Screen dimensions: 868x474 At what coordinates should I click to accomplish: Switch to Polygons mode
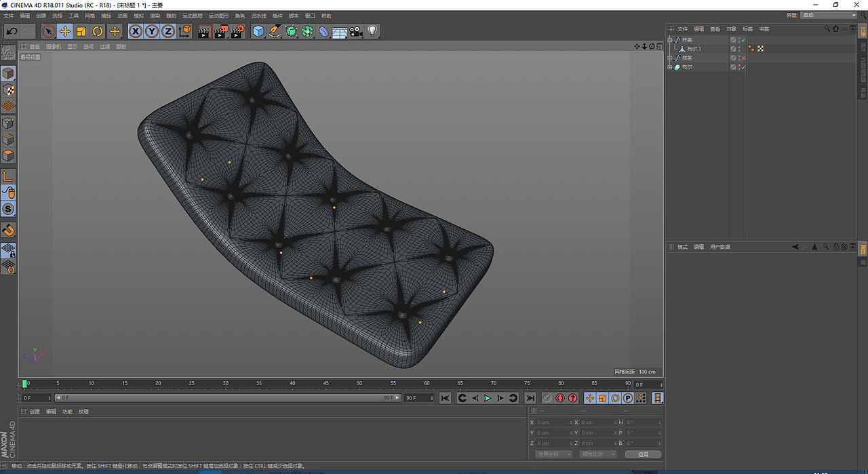(x=8, y=155)
